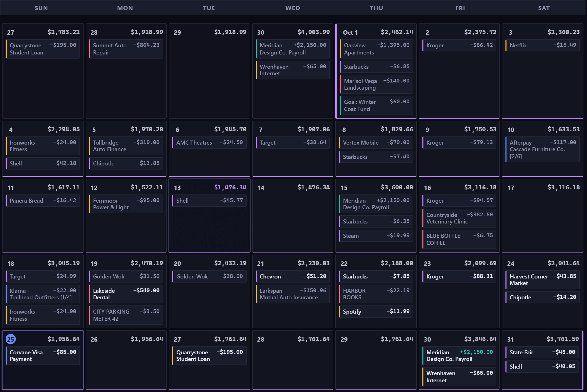The height and width of the screenshot is (392, 587).
Task: Open the Target purchase on the 7th
Action: click(293, 143)
